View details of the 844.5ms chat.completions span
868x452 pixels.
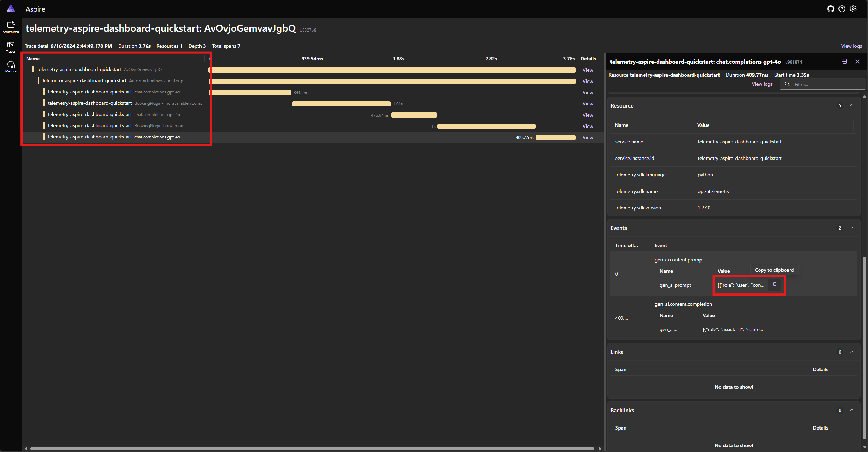(588, 92)
